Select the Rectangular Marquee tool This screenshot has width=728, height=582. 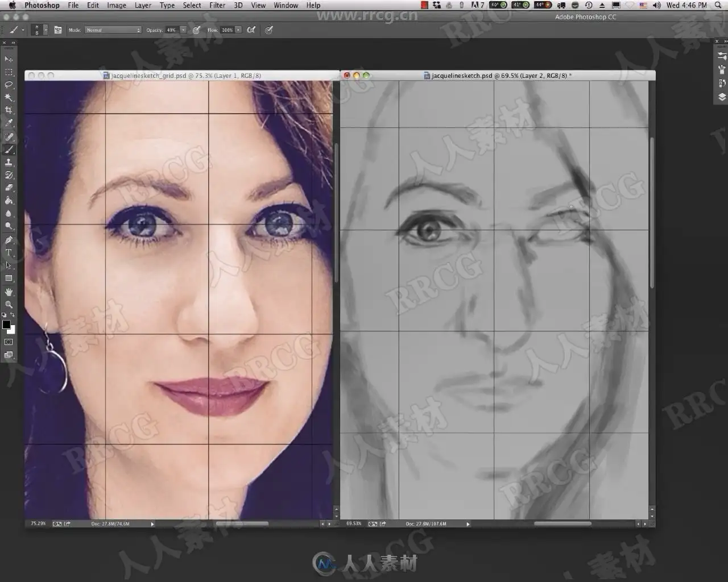pos(9,72)
